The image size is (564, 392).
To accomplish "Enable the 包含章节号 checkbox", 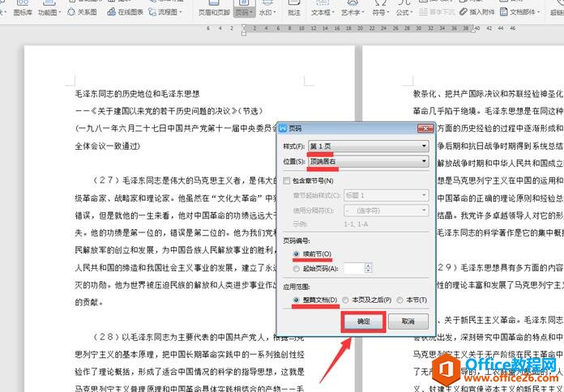I will (288, 180).
